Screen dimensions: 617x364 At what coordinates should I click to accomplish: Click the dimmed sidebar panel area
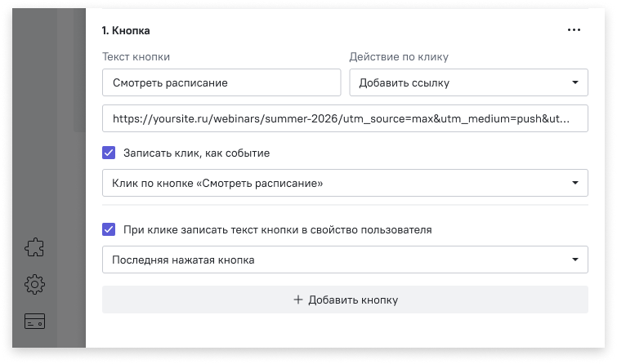click(49, 118)
